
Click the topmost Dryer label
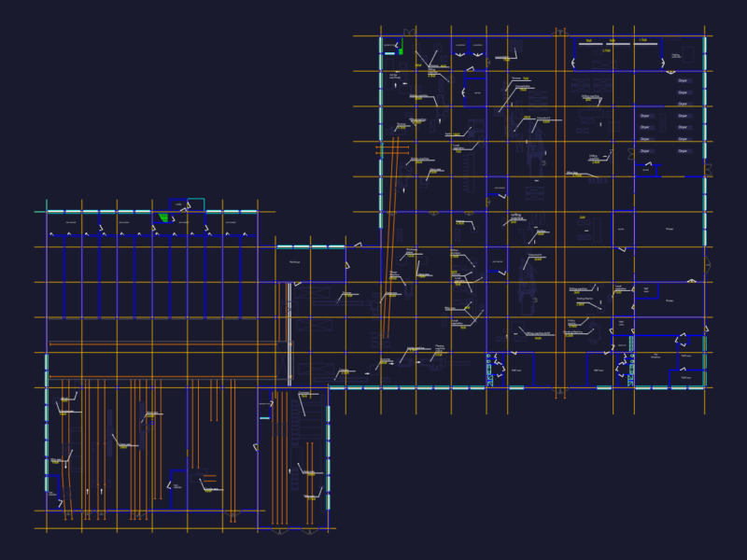[683, 80]
